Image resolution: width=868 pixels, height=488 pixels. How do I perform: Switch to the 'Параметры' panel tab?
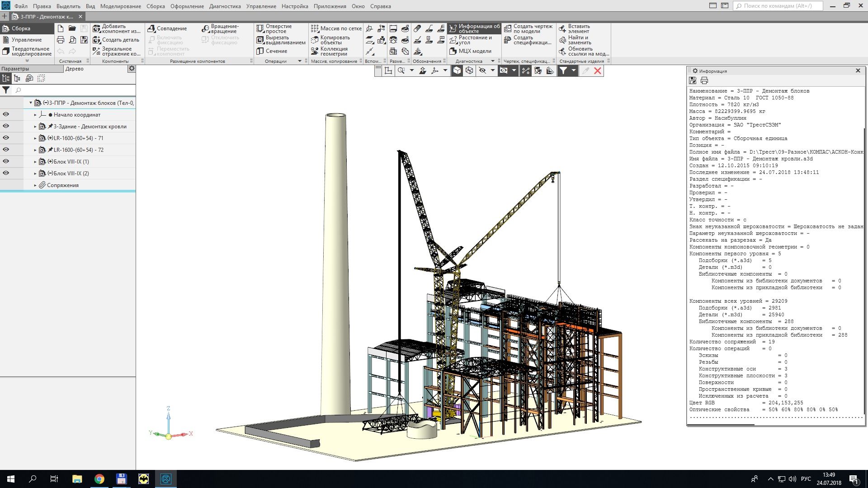15,69
